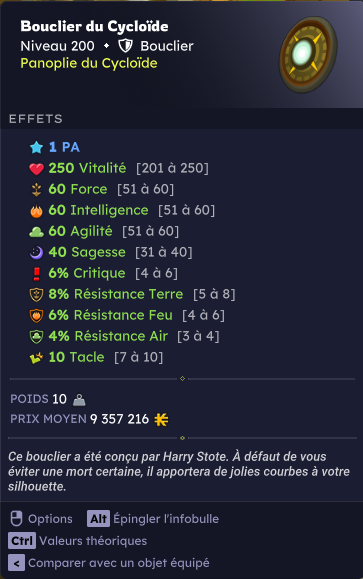The width and height of the screenshot is (363, 579).
Task: Click the Bouclier type shield icon
Action: 125,46
